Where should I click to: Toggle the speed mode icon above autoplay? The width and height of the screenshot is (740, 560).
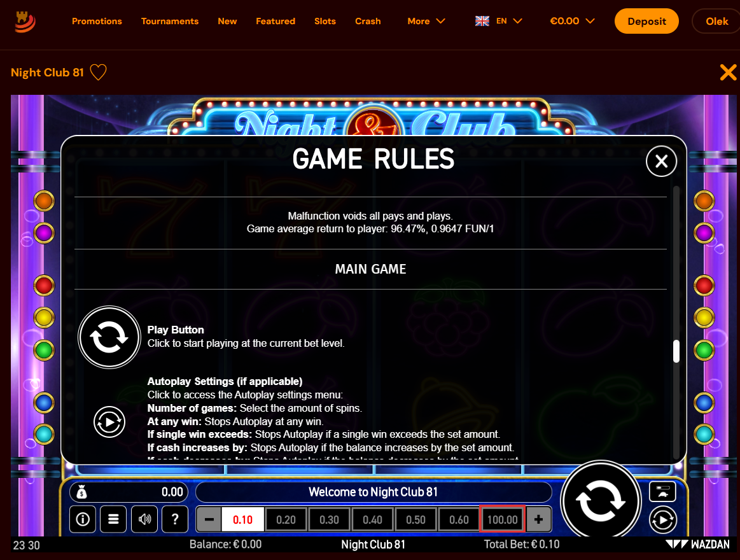662,491
